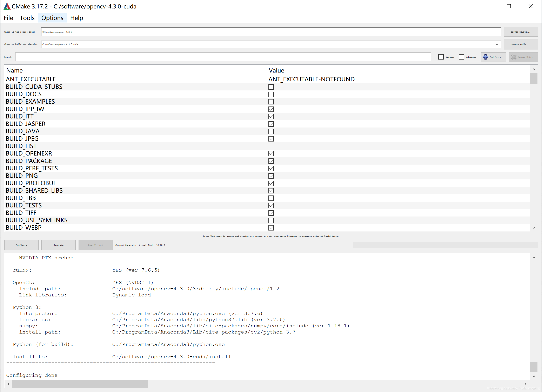Uncheck the BUILD_PERF_TESTS option
542x392 pixels.
[271, 169]
